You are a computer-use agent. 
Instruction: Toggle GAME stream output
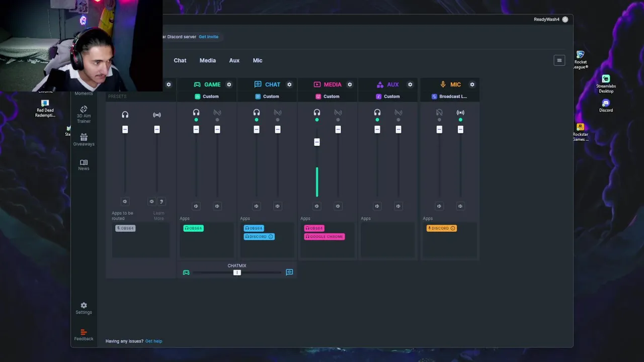point(217,113)
